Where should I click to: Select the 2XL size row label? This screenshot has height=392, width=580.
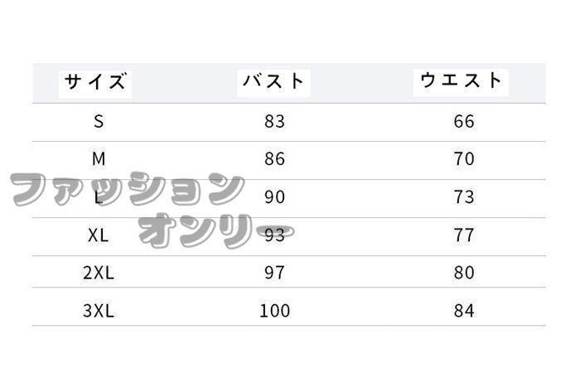click(99, 273)
